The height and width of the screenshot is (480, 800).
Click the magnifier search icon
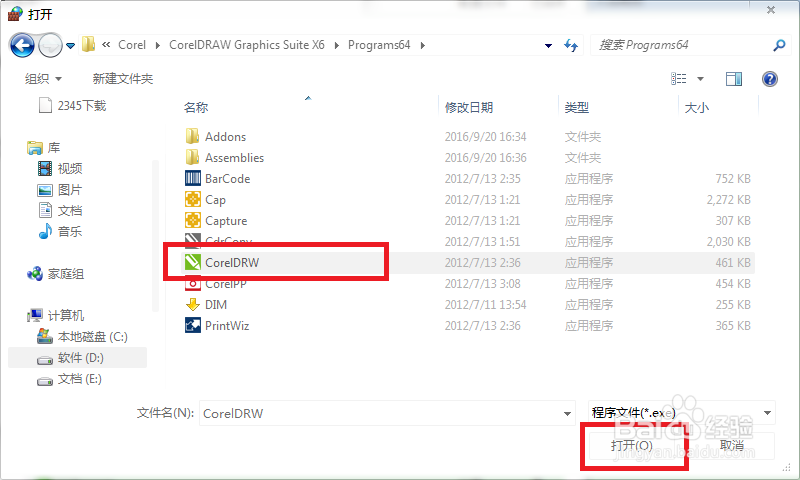click(x=779, y=45)
